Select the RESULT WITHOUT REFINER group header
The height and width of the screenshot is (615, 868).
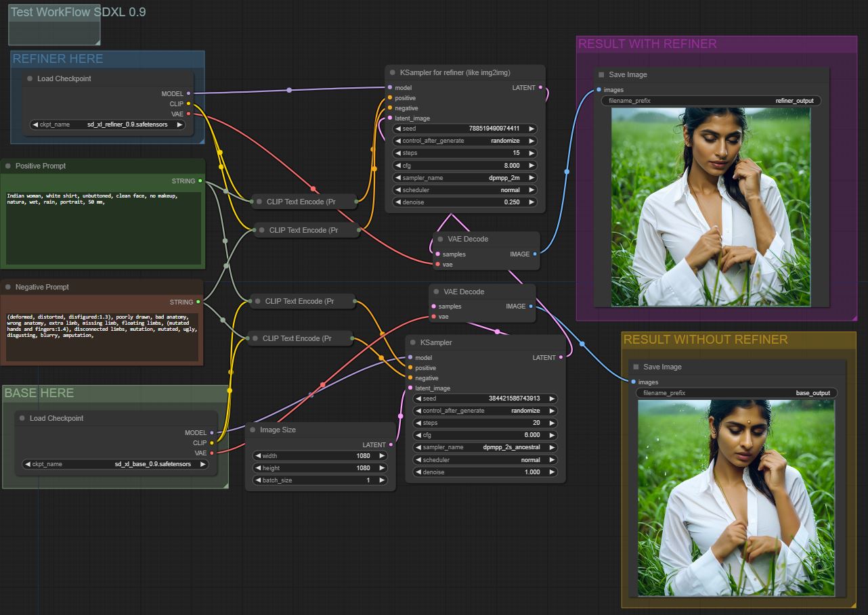tap(705, 340)
